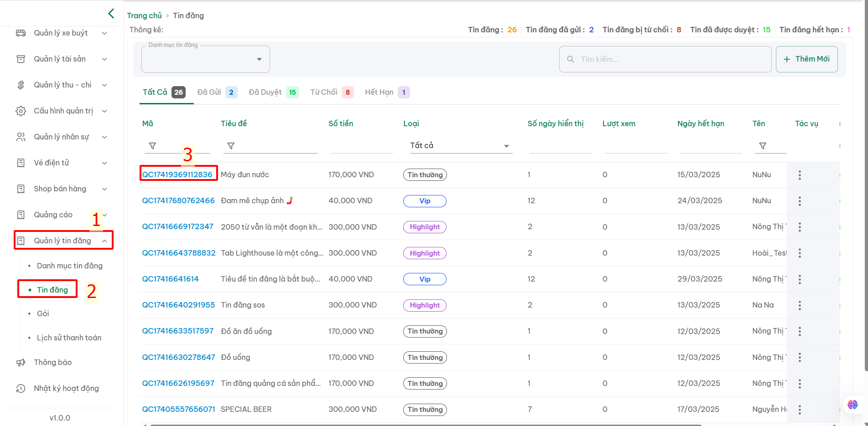Open the Lịch sử thanh toán submenu item

click(69, 338)
